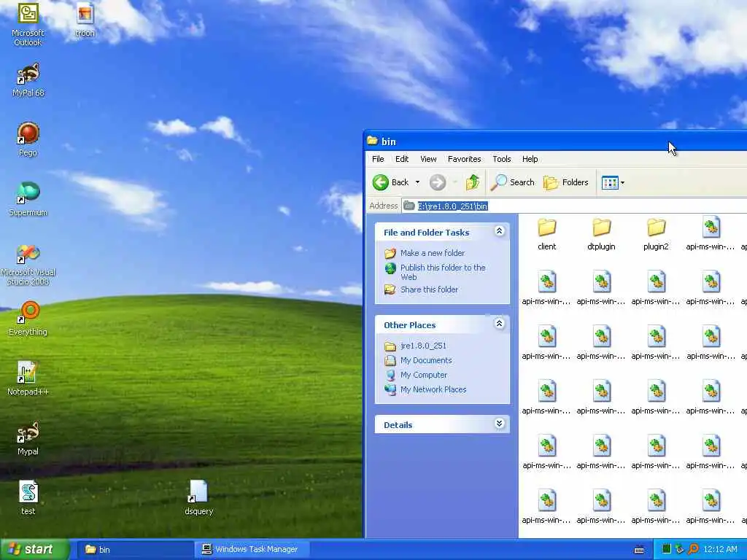Collapse the Other Places panel
This screenshot has width=747, height=560.
499,324
